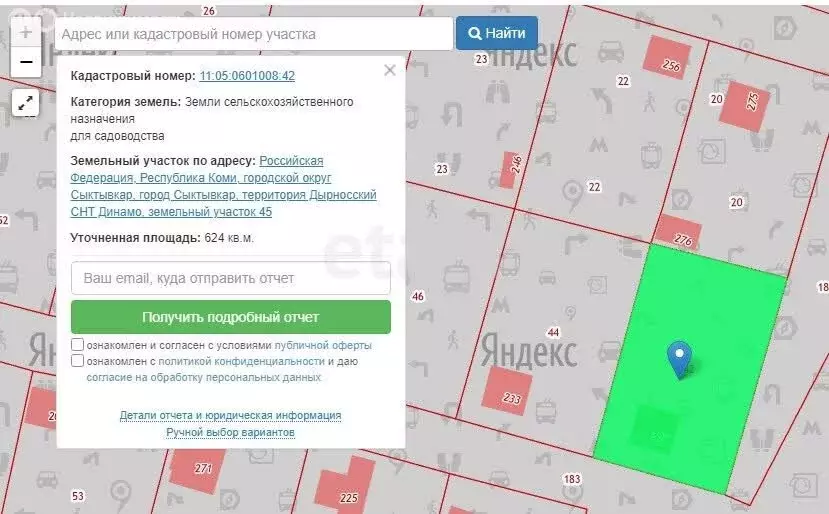Check the privacy policy consent checkbox
This screenshot has height=514, width=829.
(x=77, y=361)
